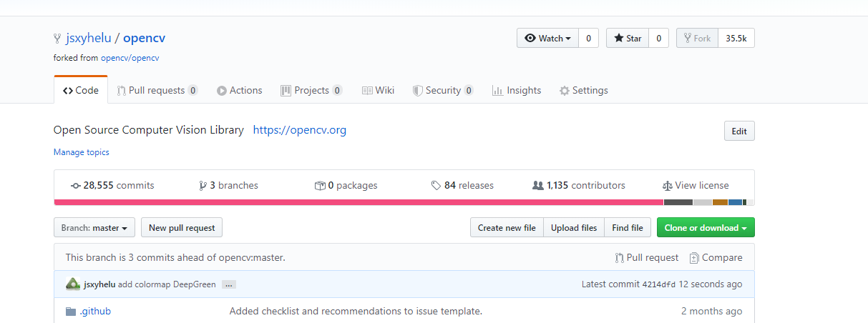This screenshot has width=868, height=323.
Task: Open the Insights tab
Action: (517, 91)
